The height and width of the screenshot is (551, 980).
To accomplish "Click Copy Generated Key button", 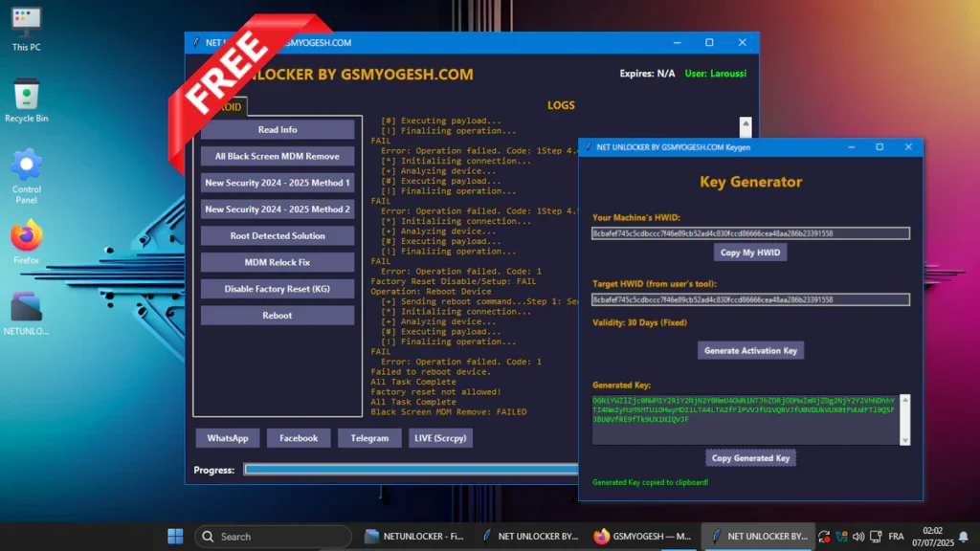I will click(x=750, y=458).
